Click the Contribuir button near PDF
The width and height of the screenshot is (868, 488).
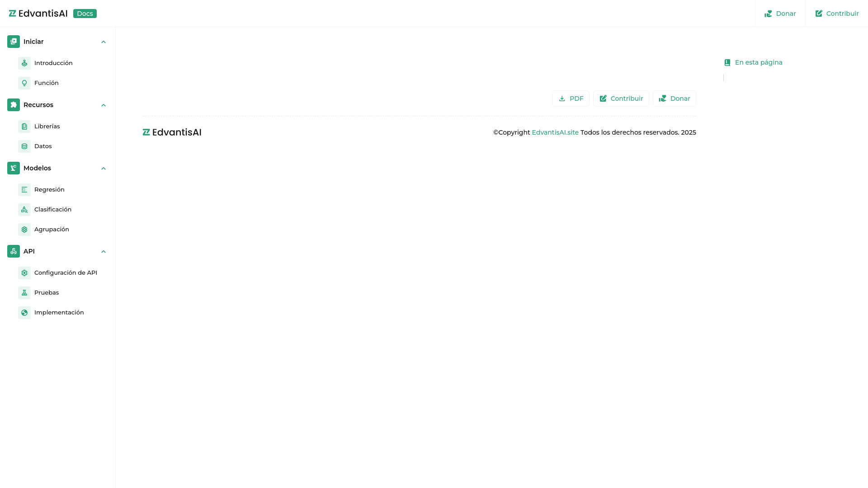tap(621, 99)
